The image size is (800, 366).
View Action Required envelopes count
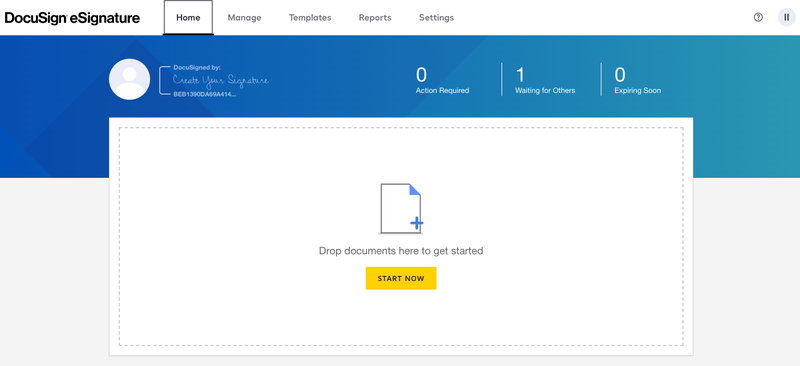pos(442,81)
